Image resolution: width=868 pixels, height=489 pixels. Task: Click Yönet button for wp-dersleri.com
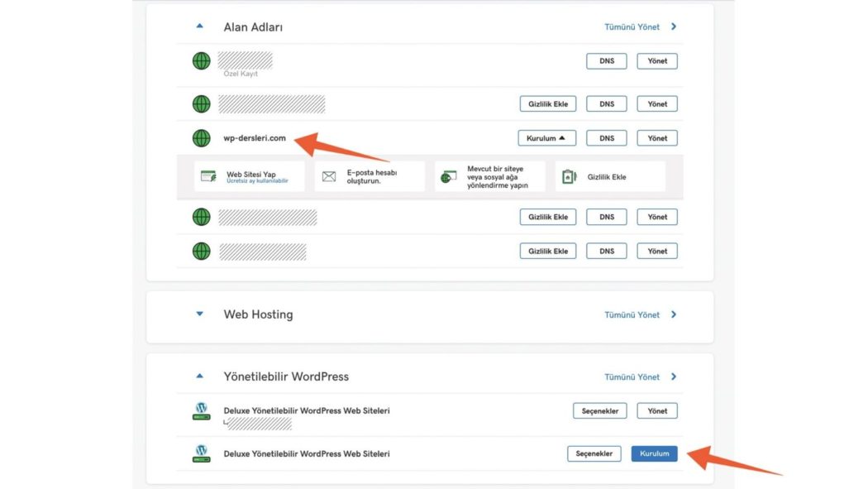(x=657, y=138)
